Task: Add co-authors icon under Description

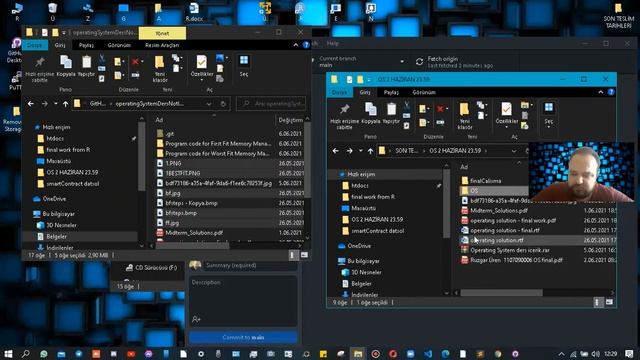Action: pyautogui.click(x=196, y=319)
